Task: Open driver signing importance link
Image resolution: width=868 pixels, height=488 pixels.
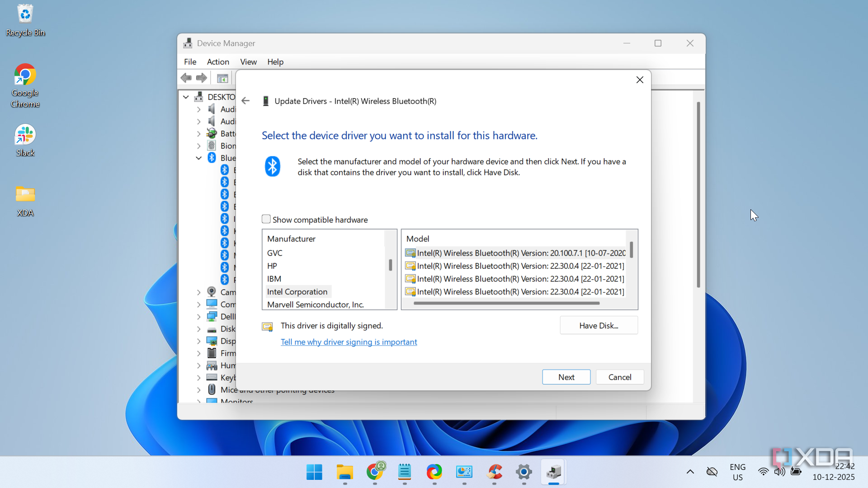Action: (x=349, y=342)
